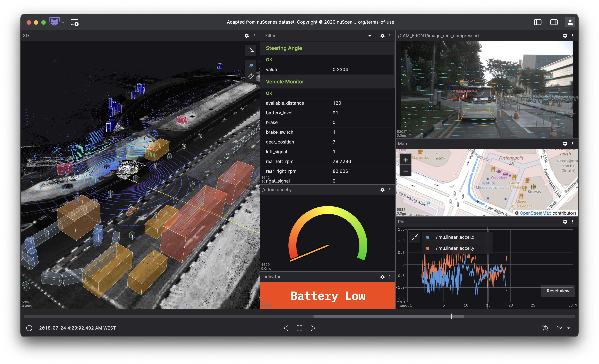Open the OpenStreetMap link

pos(535,213)
